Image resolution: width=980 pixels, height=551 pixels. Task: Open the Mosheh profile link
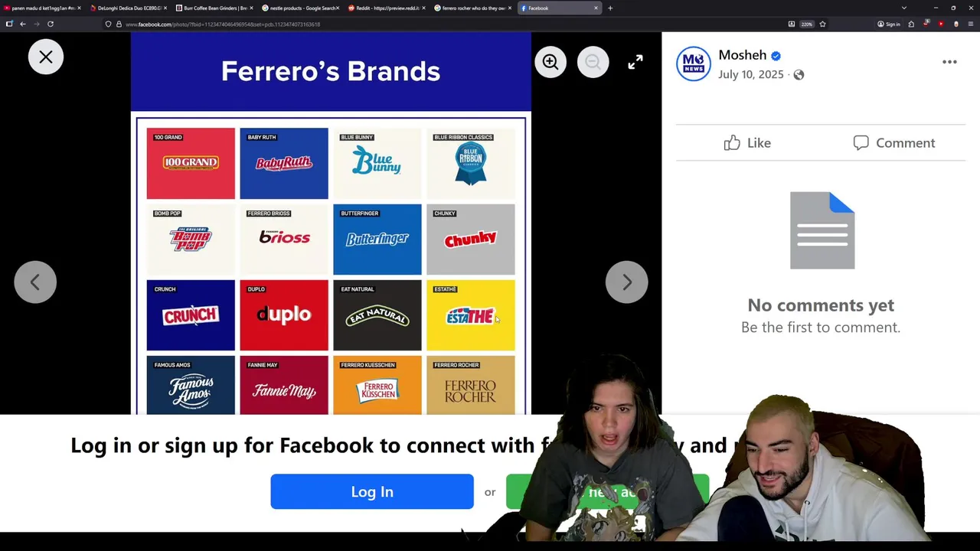point(742,55)
